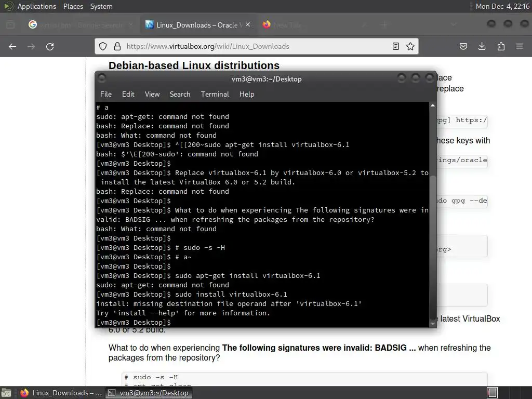Open the Terminal menu in terminal
The image size is (532, 399).
pyautogui.click(x=215, y=95)
